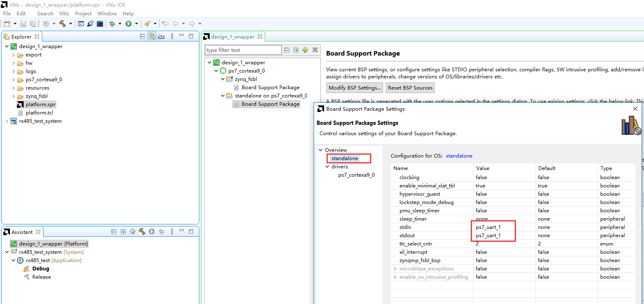The height and width of the screenshot is (304, 644).
Task: Click Assistant panel debug bug icon
Action: point(161,232)
